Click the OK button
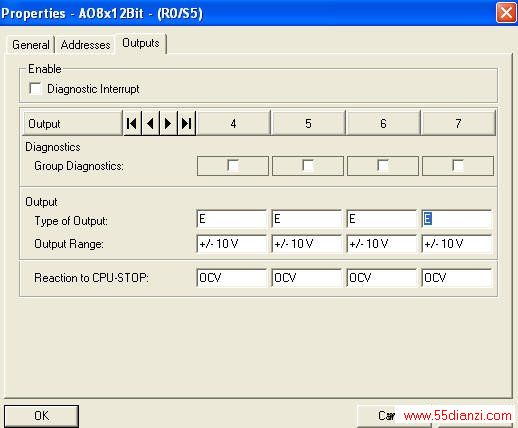The image size is (518, 428). point(41,416)
